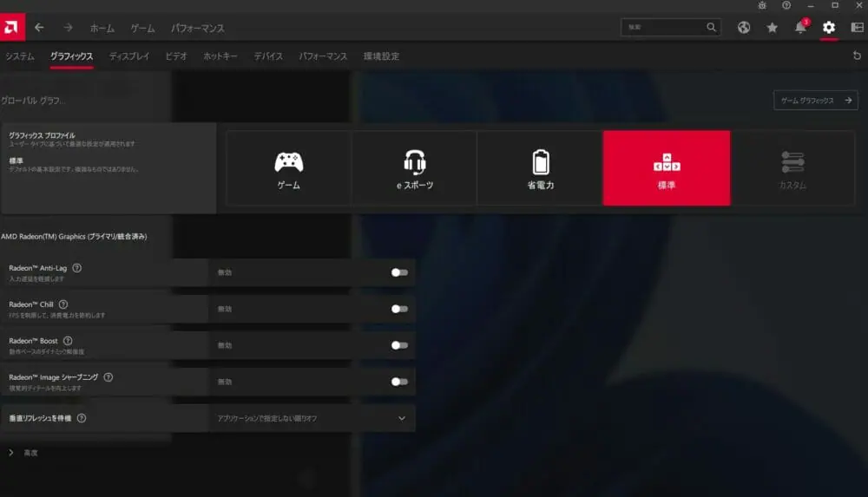868x497 pixels.
Task: Click the ゲーム グラフィックス button
Action: coord(814,101)
